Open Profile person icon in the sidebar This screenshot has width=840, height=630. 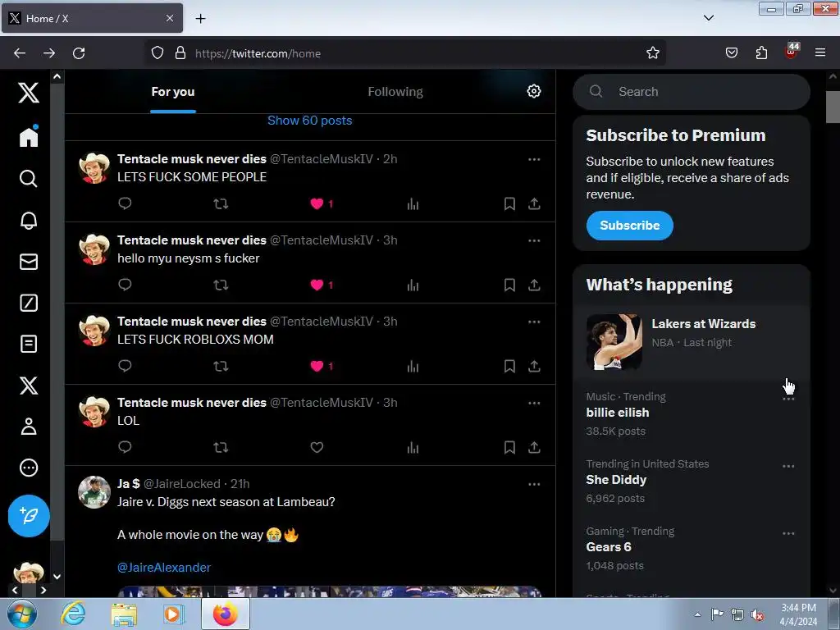29,427
